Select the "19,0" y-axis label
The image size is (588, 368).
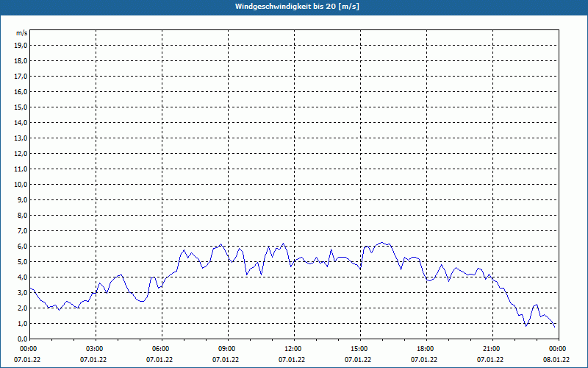click(x=21, y=46)
